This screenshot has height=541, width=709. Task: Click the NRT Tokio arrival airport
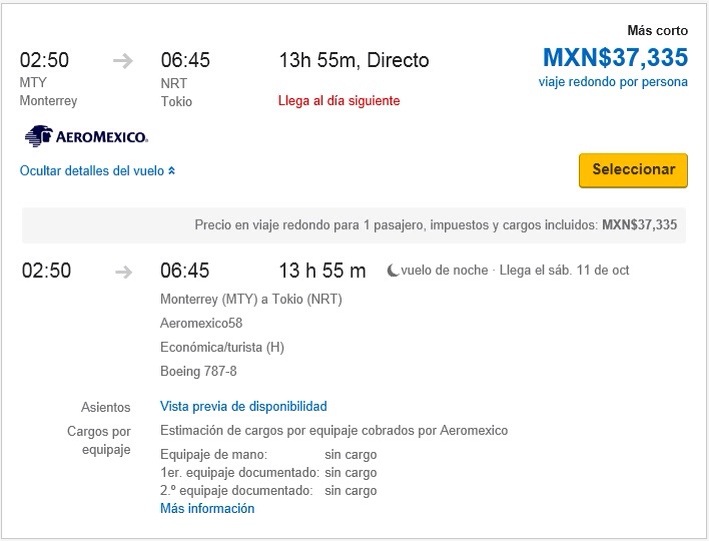pos(176,92)
